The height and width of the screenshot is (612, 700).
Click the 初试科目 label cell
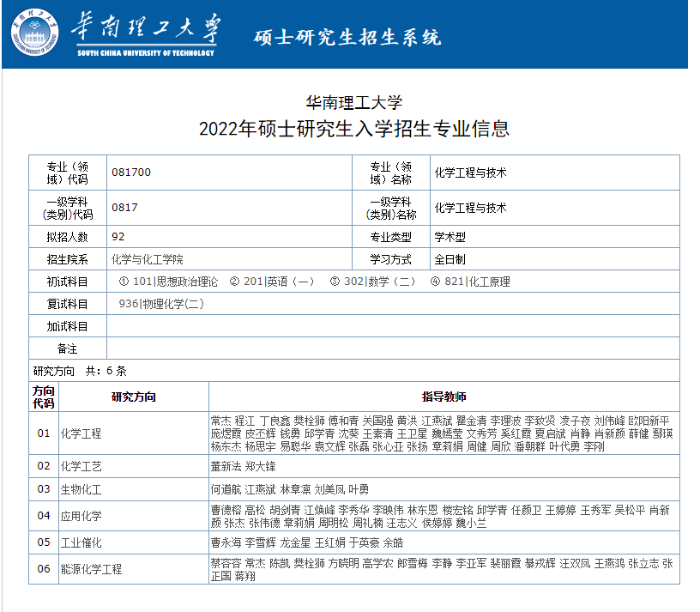[68, 282]
